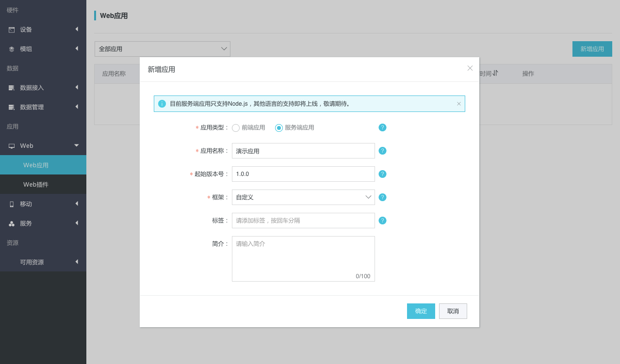Screen dimensions: 620x364
Task: Click the 操作 column header
Action: (x=528, y=74)
